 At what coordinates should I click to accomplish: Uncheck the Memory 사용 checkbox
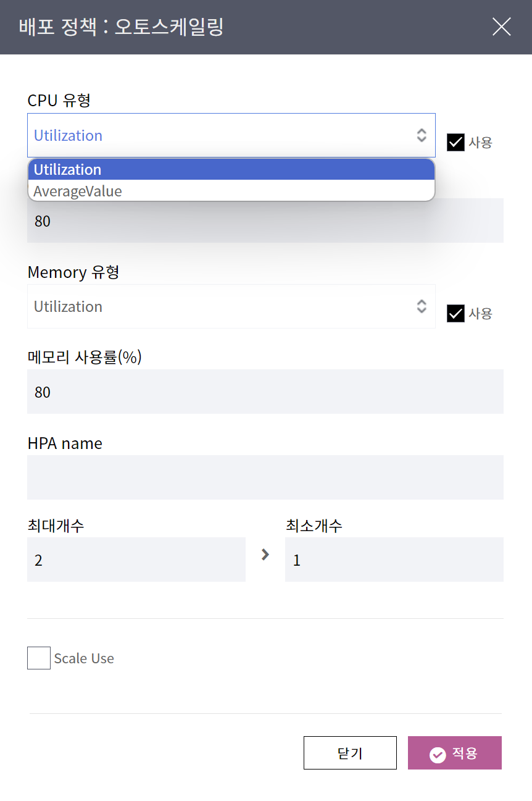pos(455,314)
